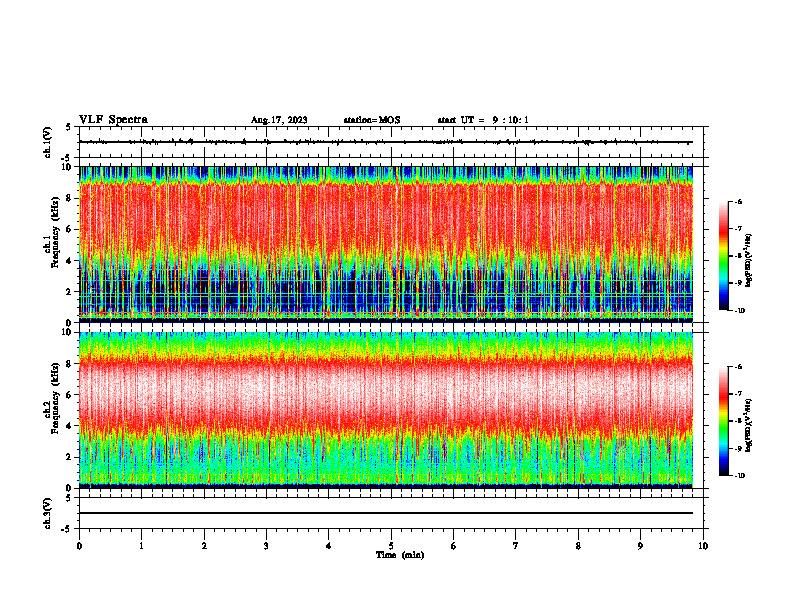
Task: Click inside the ch.1 spectrogram panel
Action: tap(385, 244)
